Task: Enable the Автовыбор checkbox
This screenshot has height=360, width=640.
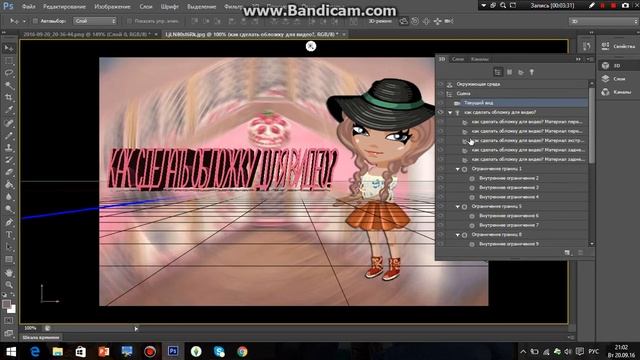Action: tap(35, 21)
